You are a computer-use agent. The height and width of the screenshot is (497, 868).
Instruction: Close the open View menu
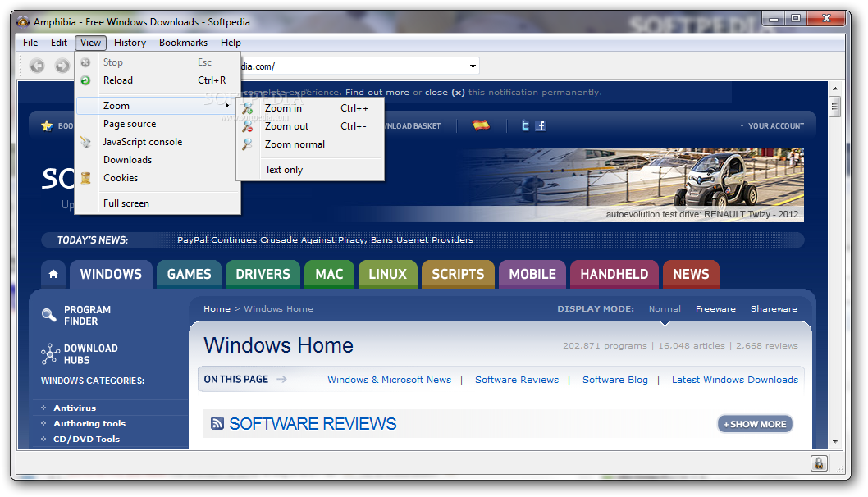pyautogui.click(x=90, y=43)
